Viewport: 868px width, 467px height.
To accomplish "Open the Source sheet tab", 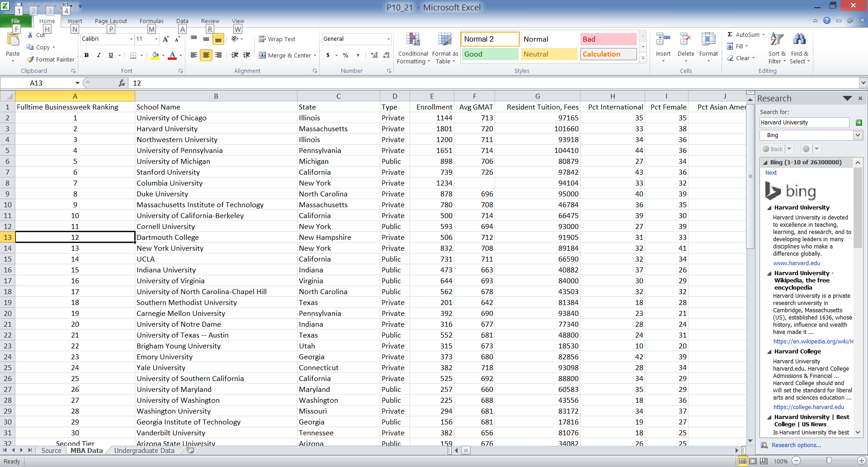I will 52,450.
